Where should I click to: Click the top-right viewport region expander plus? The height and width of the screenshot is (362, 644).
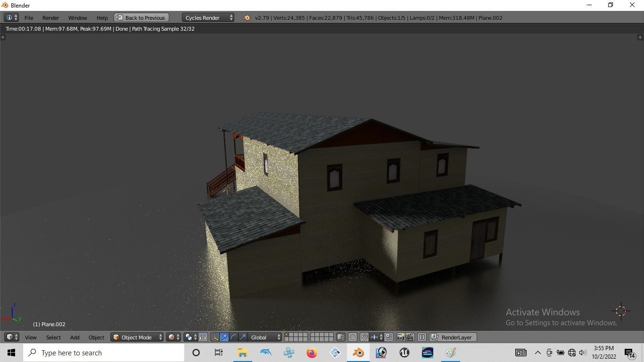(640, 37)
